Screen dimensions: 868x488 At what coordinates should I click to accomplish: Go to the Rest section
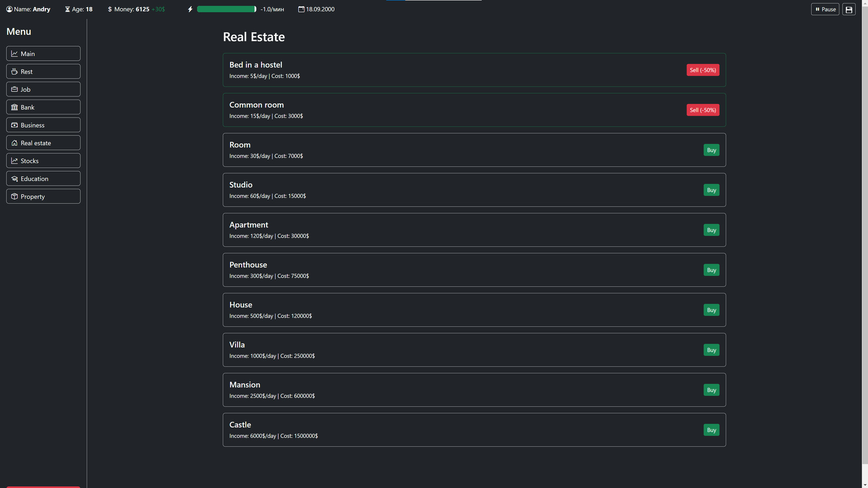43,72
